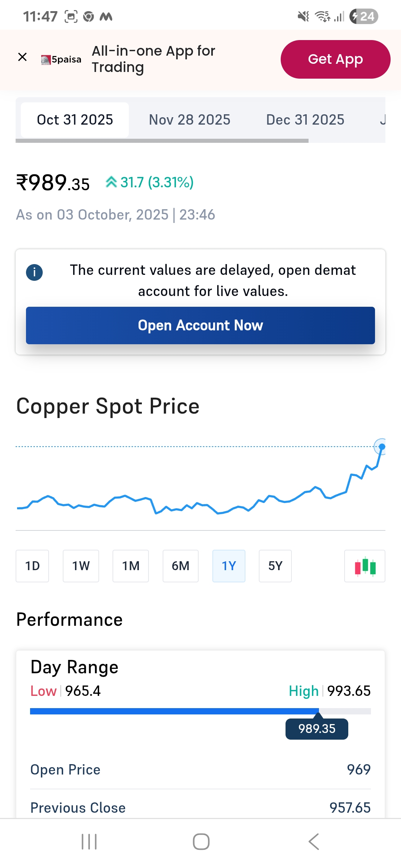The width and height of the screenshot is (401, 868).
Task: Select 6M chart timeframe
Action: pos(180,566)
